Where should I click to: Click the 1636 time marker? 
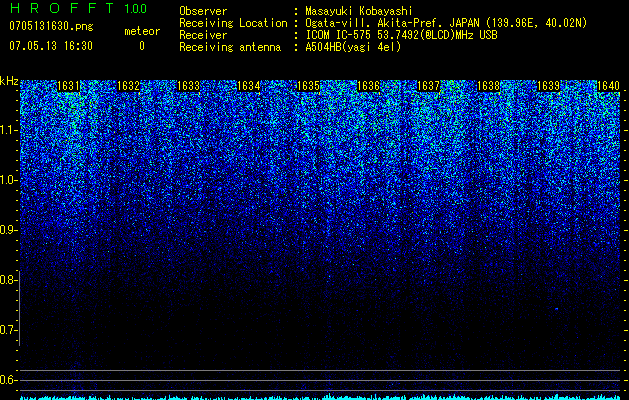pyautogui.click(x=369, y=86)
